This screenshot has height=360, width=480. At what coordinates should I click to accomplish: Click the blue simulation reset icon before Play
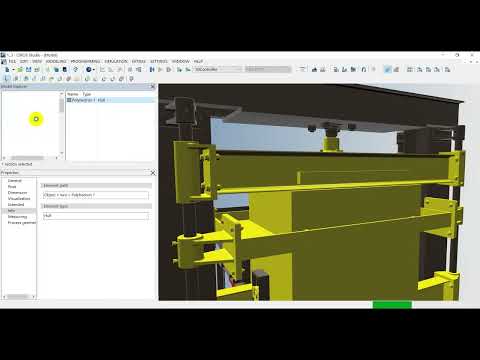point(152,69)
